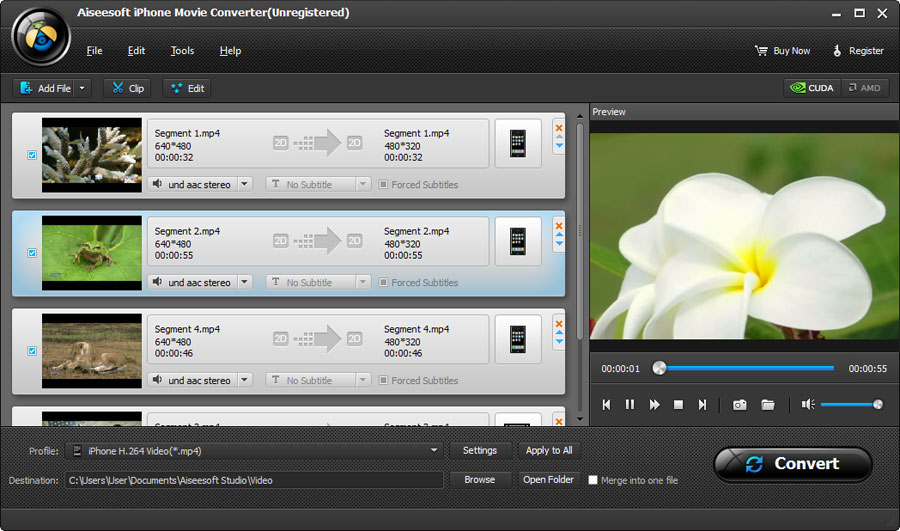Viewport: 900px width, 531px height.
Task: Open the Tools menu
Action: [182, 51]
